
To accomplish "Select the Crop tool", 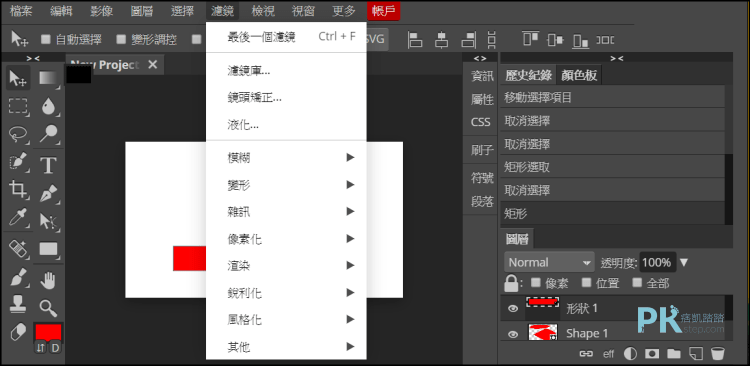I will tap(18, 190).
